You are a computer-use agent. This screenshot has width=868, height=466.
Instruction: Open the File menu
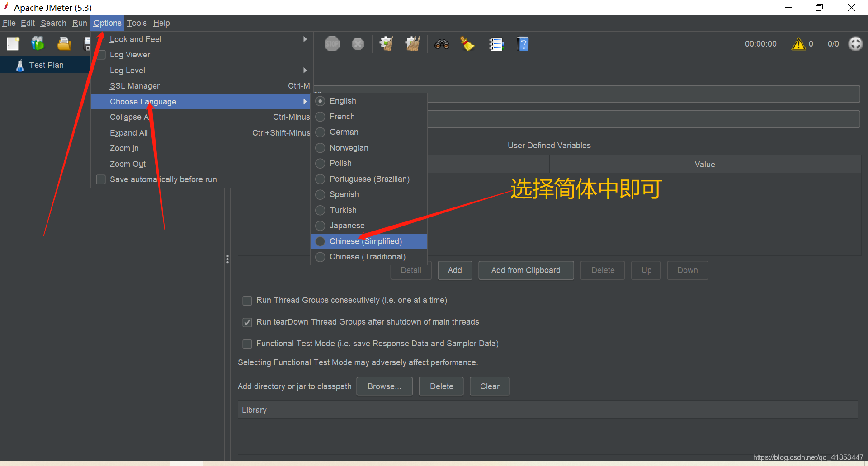tap(9, 23)
